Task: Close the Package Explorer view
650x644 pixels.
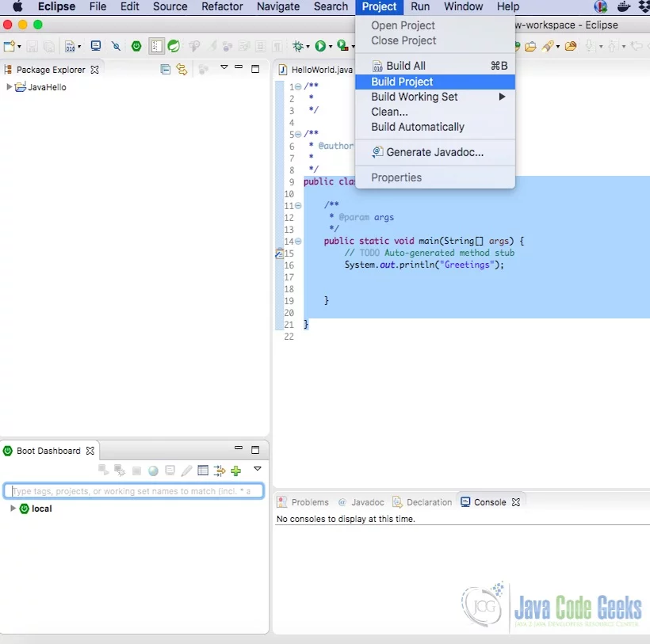Action: click(94, 70)
